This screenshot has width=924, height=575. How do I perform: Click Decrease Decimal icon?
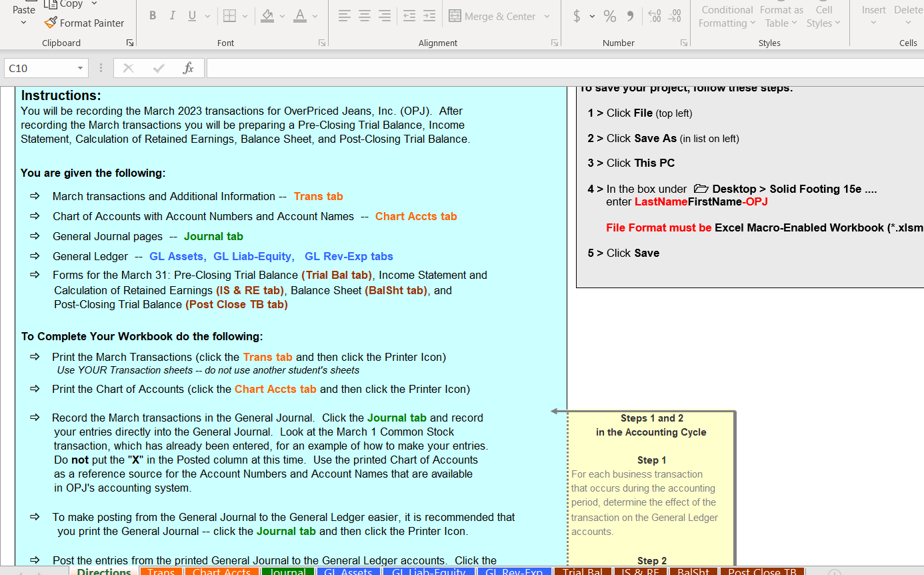675,16
